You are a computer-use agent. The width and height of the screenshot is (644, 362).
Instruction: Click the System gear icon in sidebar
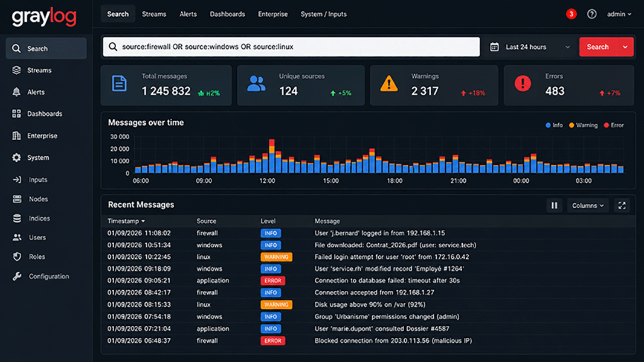(16, 157)
